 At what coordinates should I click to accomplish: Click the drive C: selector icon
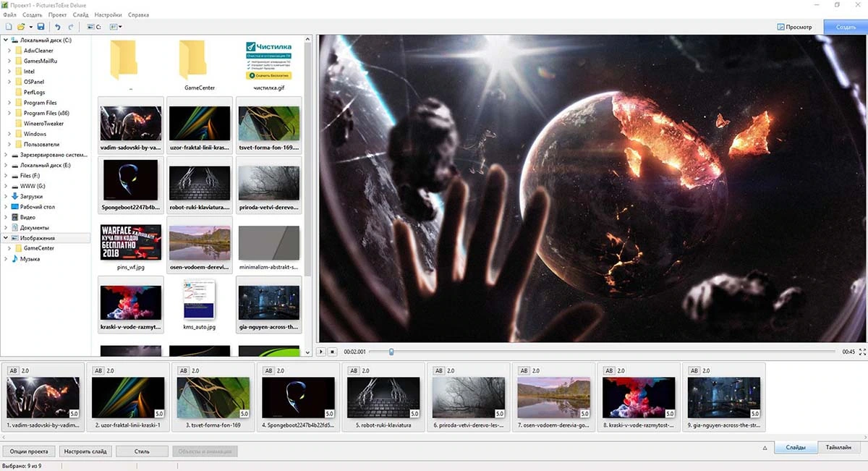94,27
